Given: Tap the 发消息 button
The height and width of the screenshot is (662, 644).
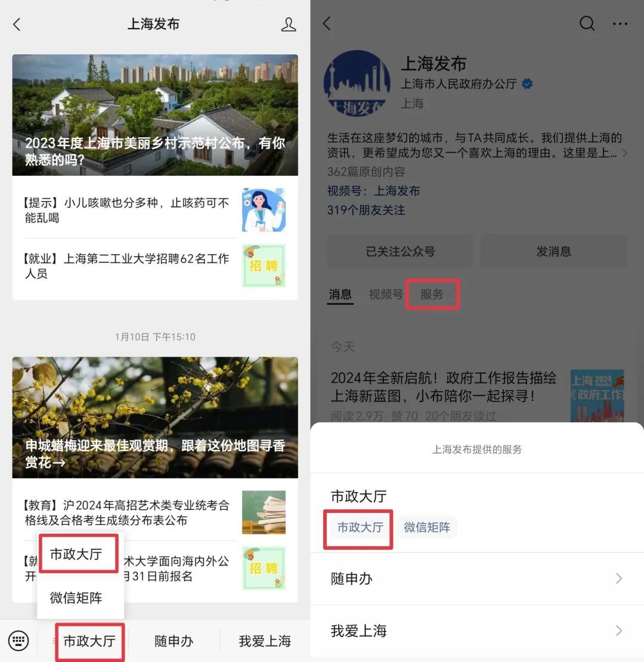Looking at the screenshot, I should [553, 252].
